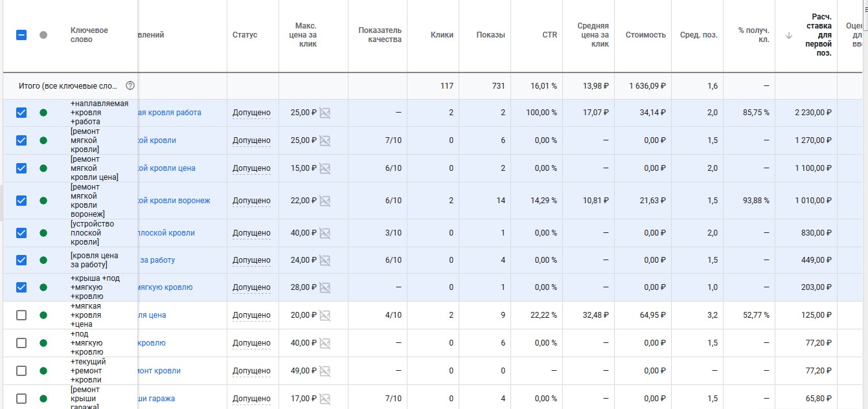Open green status dot of '+мягкая +кровля +цена'

(x=43, y=315)
